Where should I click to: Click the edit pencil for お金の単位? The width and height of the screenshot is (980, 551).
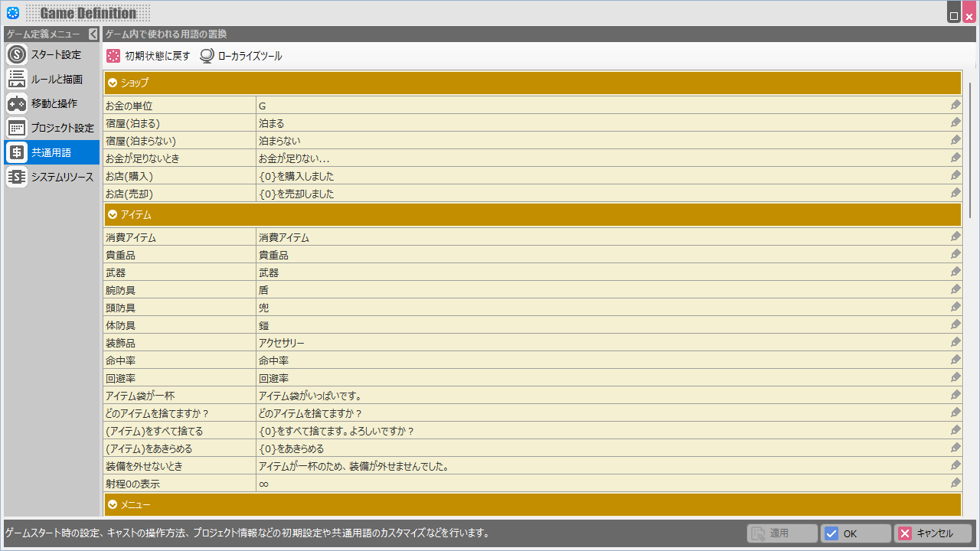coord(955,105)
